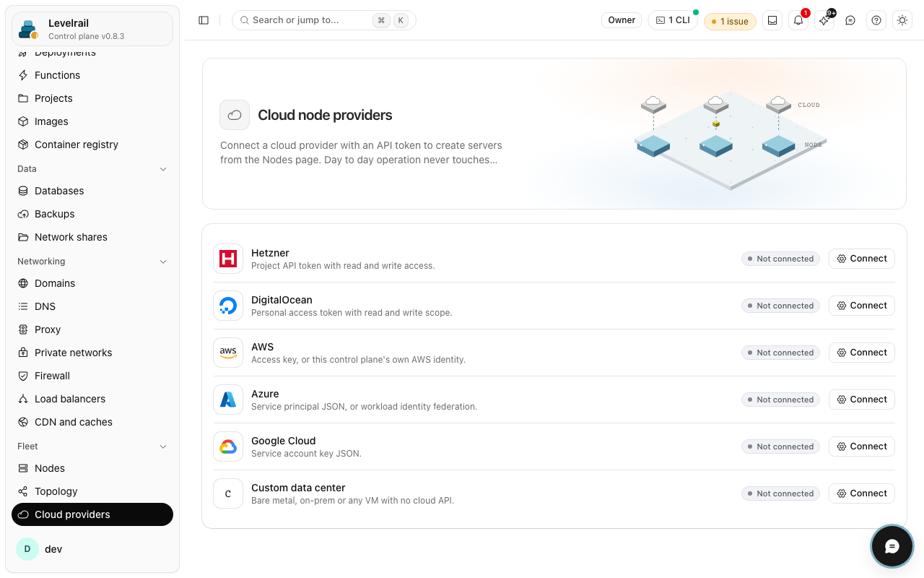Open notifications bell icon
The image size is (924, 578).
pyautogui.click(x=798, y=20)
